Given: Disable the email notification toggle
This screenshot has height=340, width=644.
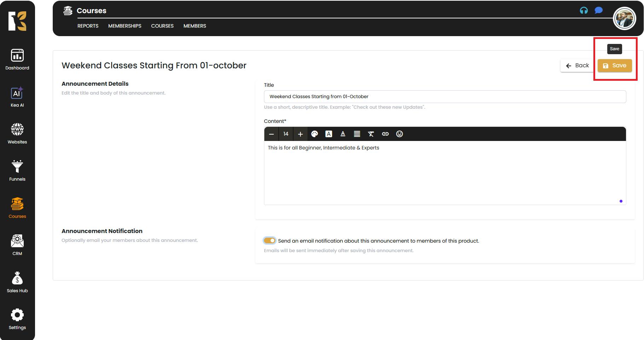Looking at the screenshot, I should [x=270, y=241].
